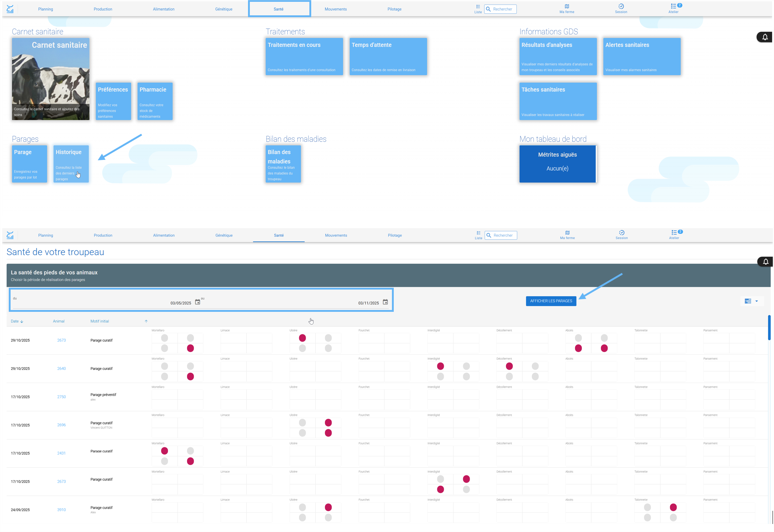
Task: Toggle pink Talonnette dot in animal 3910 row
Action: point(673,508)
